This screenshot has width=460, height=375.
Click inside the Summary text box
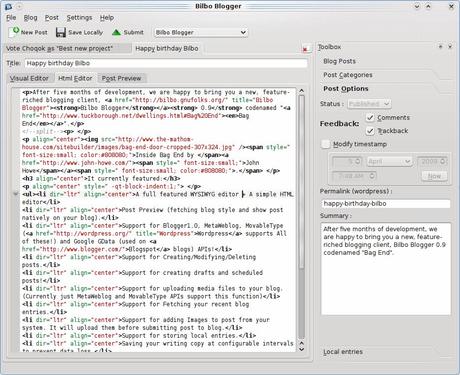click(386, 269)
